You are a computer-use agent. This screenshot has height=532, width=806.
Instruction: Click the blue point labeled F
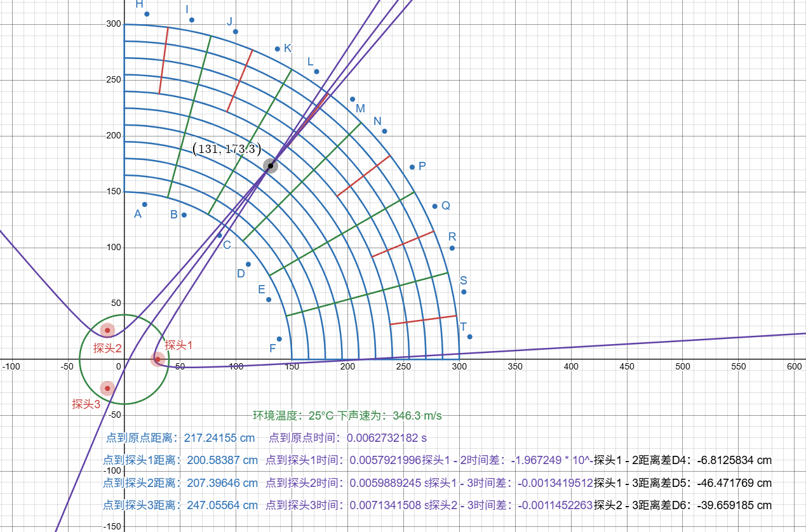(279, 339)
